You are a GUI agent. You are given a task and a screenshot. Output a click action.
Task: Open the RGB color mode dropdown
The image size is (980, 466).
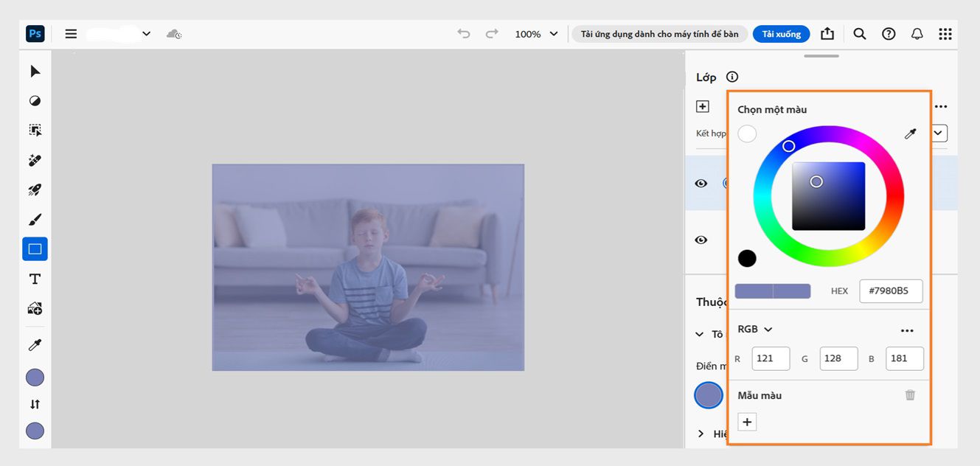pyautogui.click(x=754, y=330)
